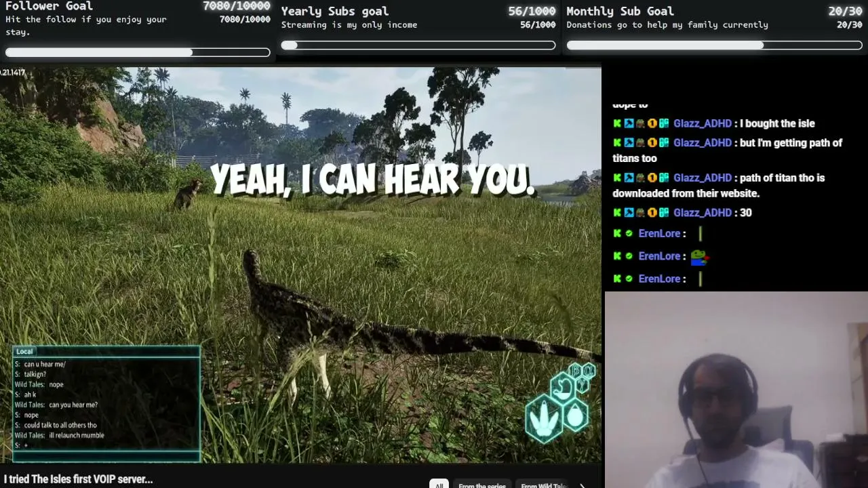The image size is (868, 488).
Task: Click the teal gift badge beside "I bought the isle"
Action: click(x=664, y=123)
